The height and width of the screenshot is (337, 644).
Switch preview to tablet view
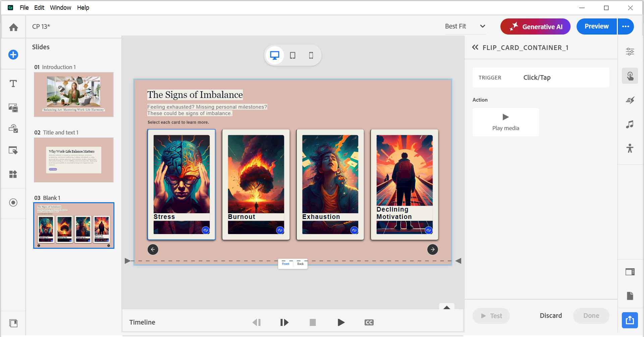tap(292, 55)
